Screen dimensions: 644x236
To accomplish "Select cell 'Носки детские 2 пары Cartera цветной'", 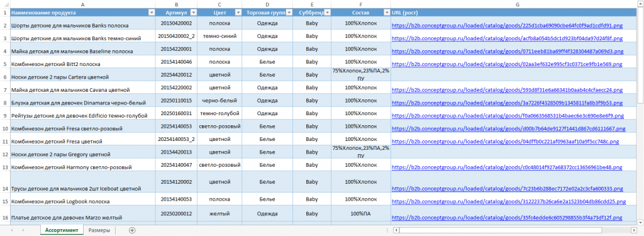I will click(x=83, y=74).
